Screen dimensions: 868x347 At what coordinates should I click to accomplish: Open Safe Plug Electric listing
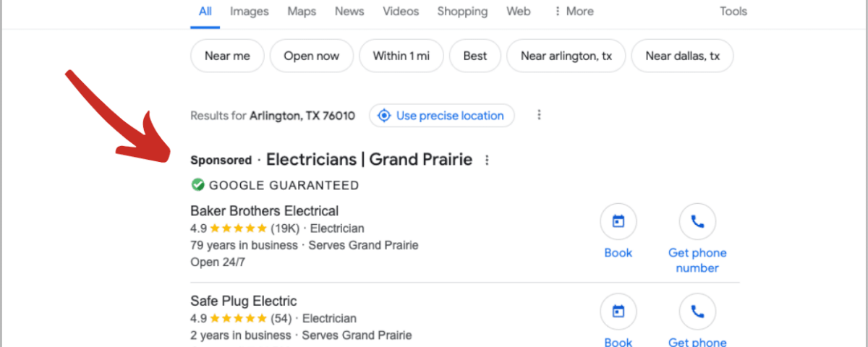pos(244,301)
